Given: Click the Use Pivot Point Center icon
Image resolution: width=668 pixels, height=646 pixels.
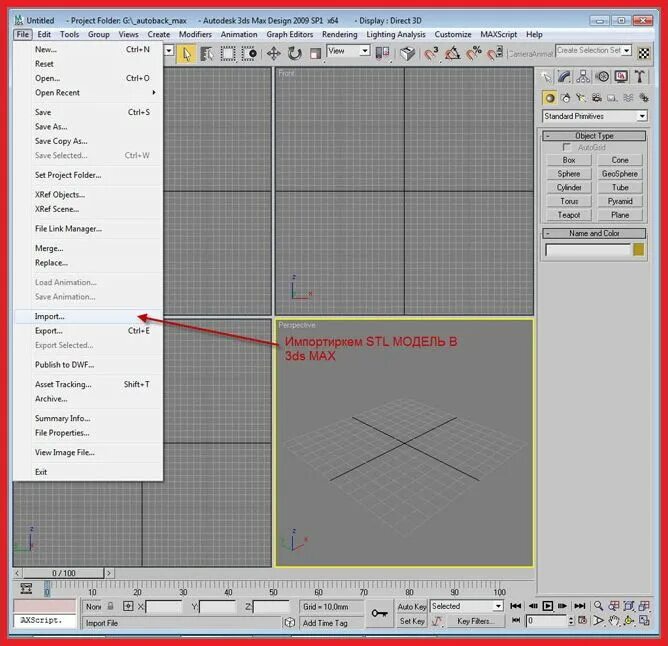Looking at the screenshot, I should [382, 53].
